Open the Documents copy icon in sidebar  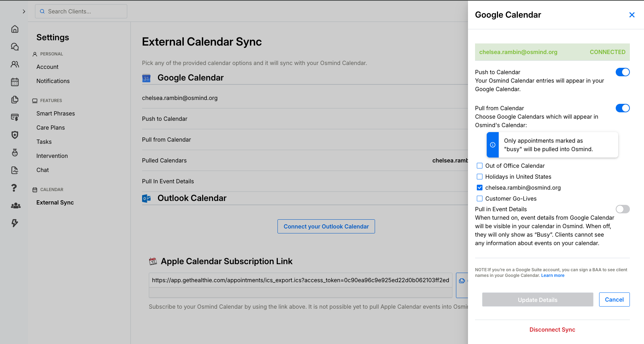pos(15,100)
